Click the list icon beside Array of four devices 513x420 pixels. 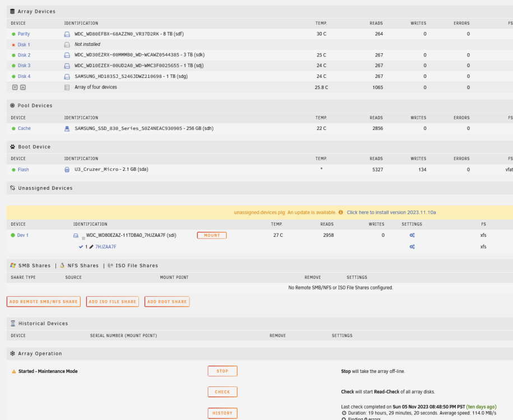pyautogui.click(x=67, y=87)
